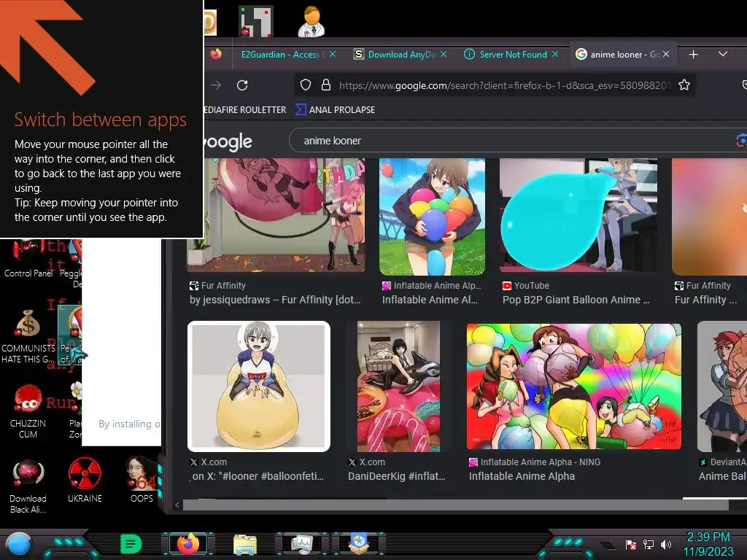Viewport: 747px width, 560px height.
Task: Switch to the Download AnyDesk tab
Action: click(x=402, y=55)
